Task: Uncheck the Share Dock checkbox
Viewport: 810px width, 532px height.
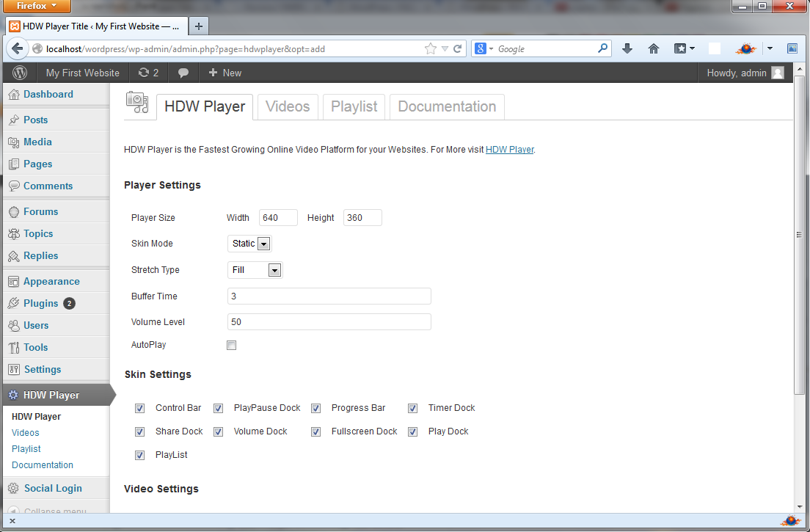Action: (139, 431)
